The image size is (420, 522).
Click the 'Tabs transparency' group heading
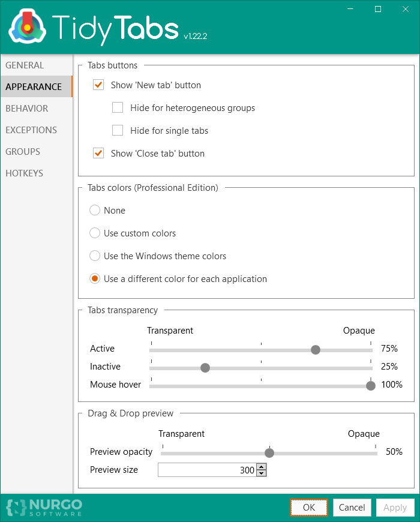122,310
